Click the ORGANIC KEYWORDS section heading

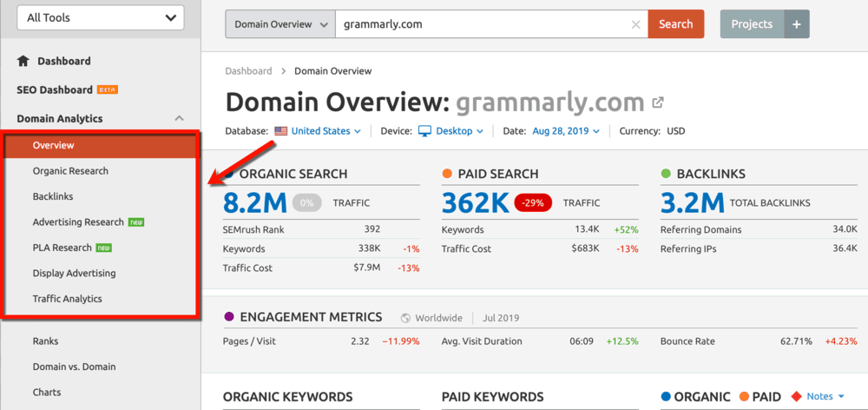[x=288, y=397]
